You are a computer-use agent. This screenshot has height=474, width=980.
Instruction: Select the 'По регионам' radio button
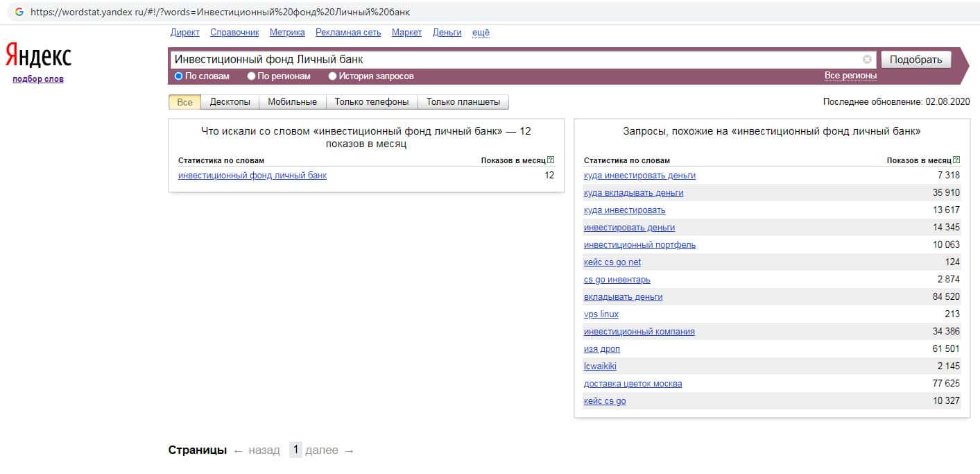tap(252, 76)
